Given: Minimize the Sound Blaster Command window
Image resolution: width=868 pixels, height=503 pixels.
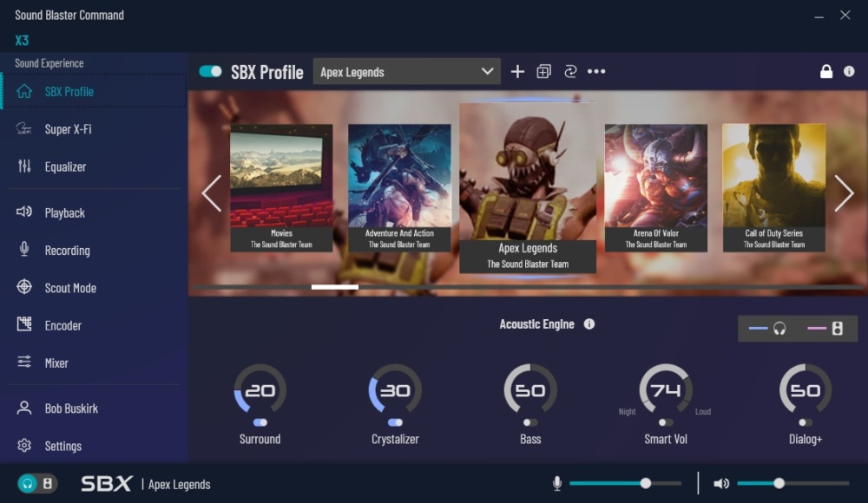Looking at the screenshot, I should pos(819,16).
